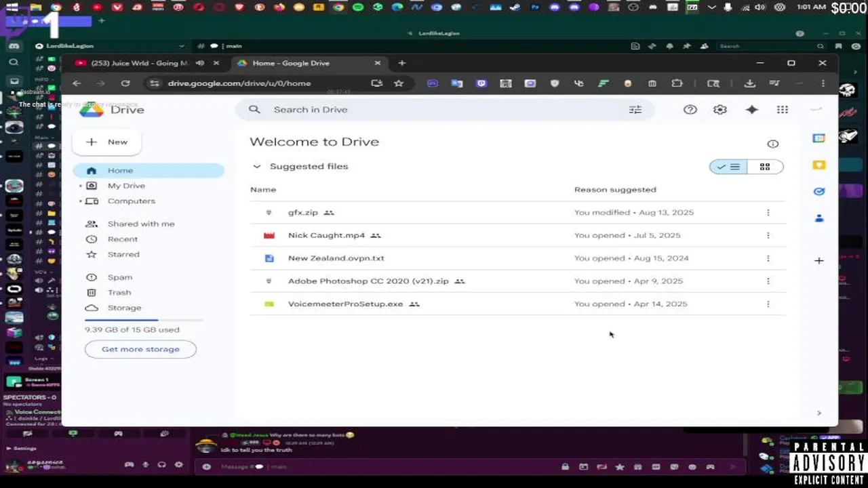The image size is (868, 488).
Task: Get add-ons with the plus icon
Action: point(819,261)
